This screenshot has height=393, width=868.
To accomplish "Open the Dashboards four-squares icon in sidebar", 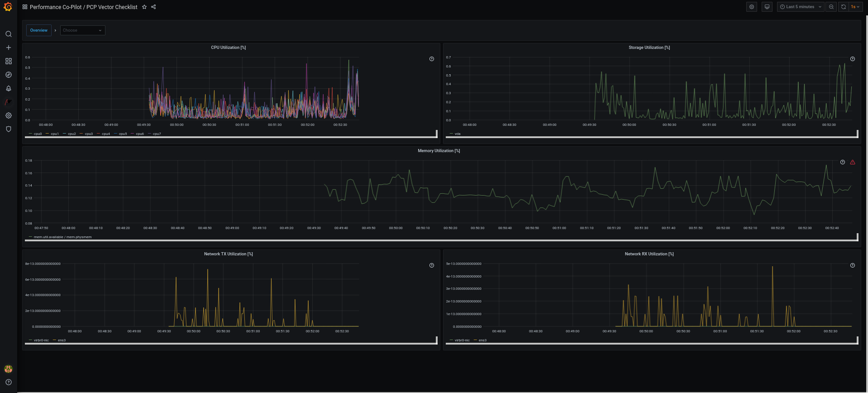I will 8,61.
